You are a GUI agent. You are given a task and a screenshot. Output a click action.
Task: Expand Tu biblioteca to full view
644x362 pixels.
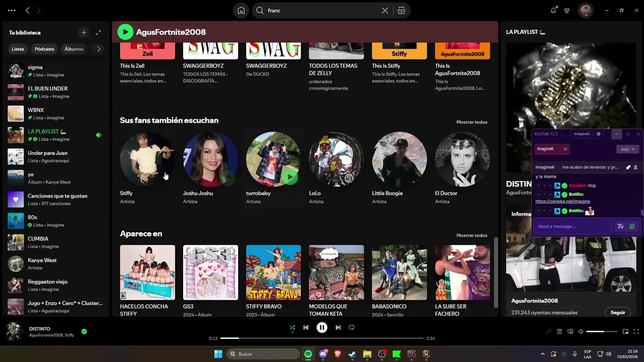[98, 33]
